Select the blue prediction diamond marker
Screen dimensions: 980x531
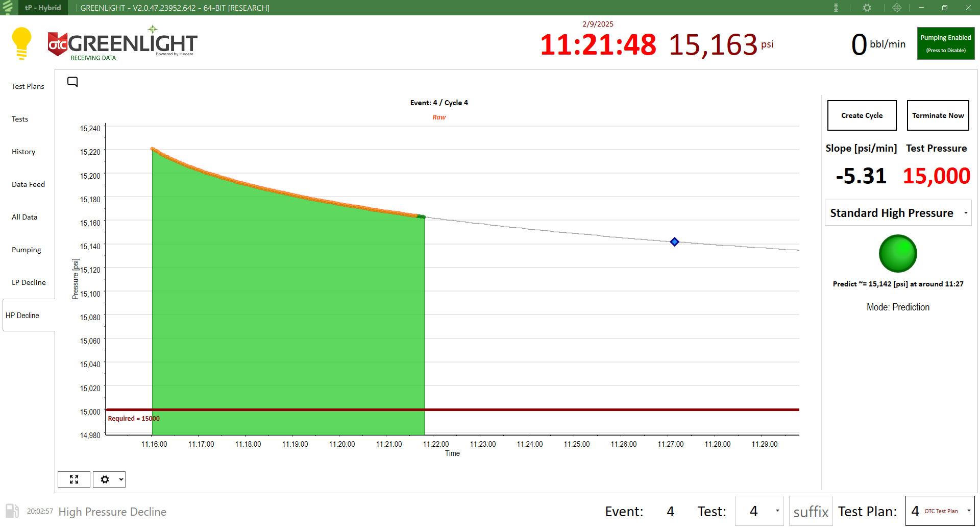coord(674,242)
